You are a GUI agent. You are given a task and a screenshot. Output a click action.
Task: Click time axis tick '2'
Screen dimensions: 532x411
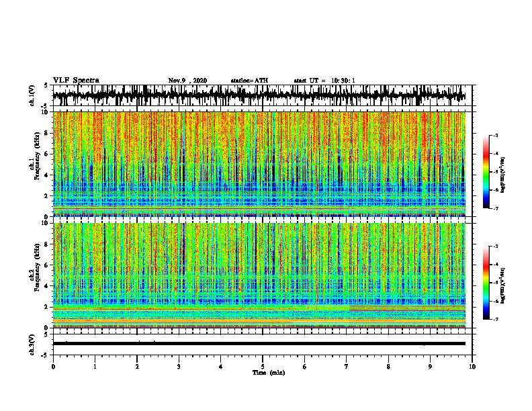click(x=137, y=367)
